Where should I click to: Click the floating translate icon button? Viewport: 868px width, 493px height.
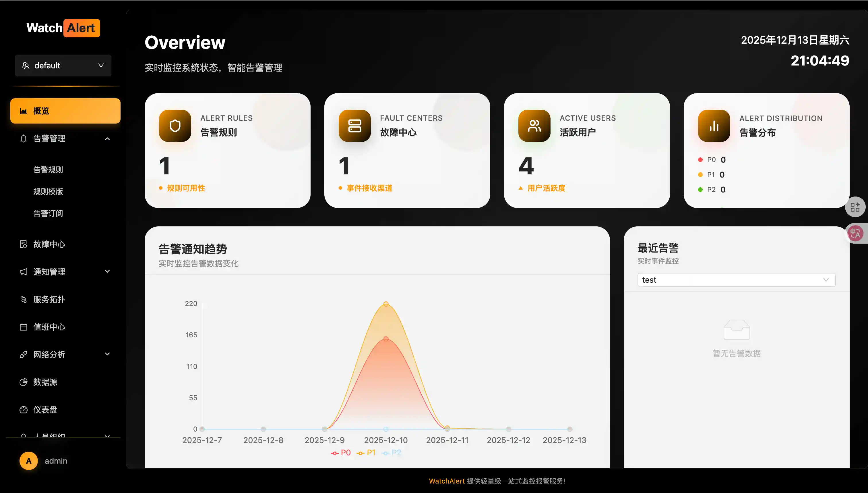[x=855, y=233]
